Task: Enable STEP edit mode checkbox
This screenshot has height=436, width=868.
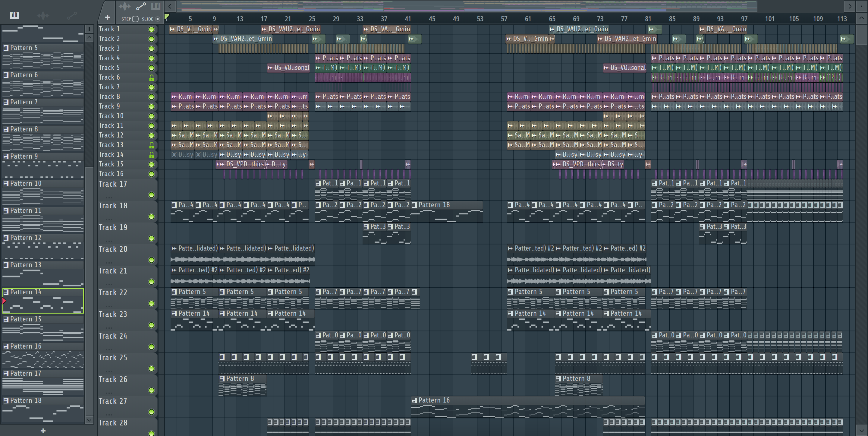Action: tap(135, 19)
